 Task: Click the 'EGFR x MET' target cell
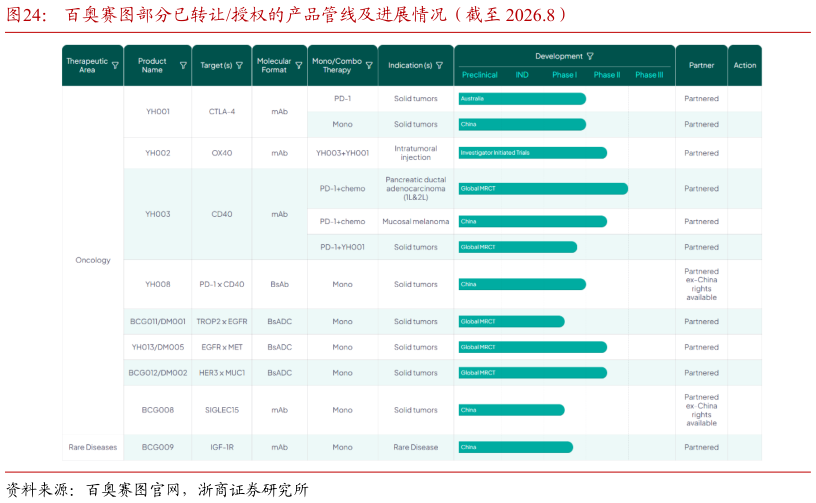coord(222,347)
